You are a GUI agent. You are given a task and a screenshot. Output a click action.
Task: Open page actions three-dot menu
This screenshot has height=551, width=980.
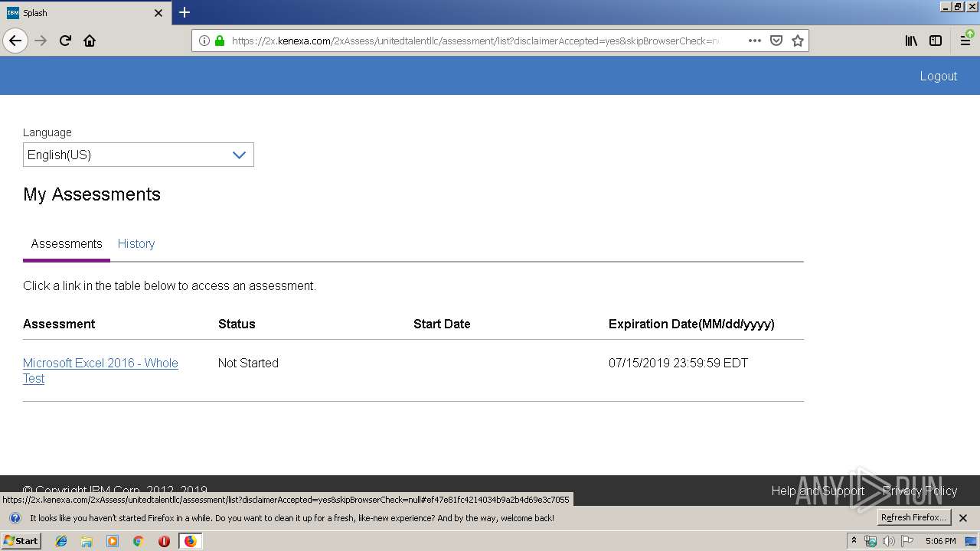click(x=755, y=41)
